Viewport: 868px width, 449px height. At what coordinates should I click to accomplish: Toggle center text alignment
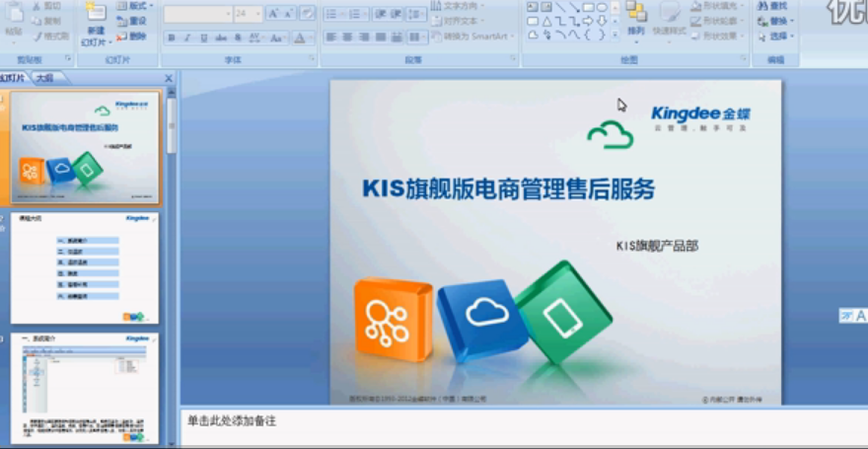tap(347, 37)
